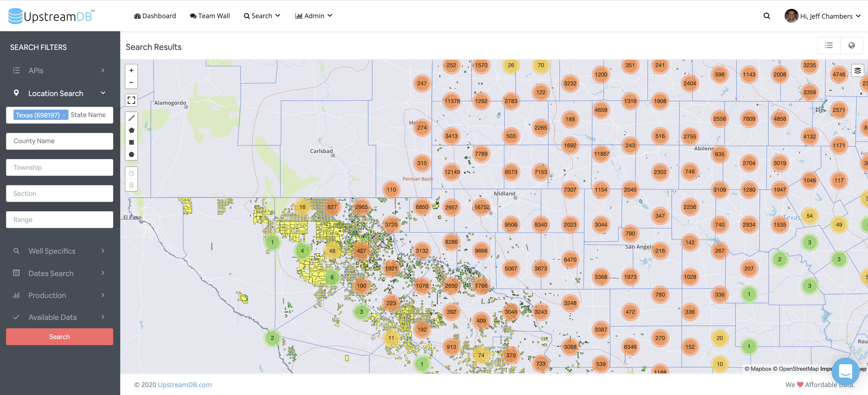Open the Admin menu
The image size is (868, 395).
coord(313,16)
